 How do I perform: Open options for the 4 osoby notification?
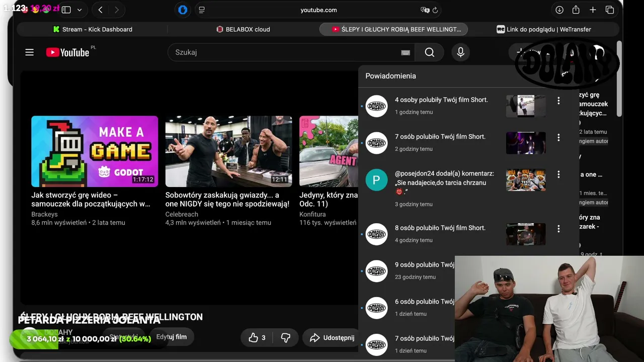click(558, 101)
